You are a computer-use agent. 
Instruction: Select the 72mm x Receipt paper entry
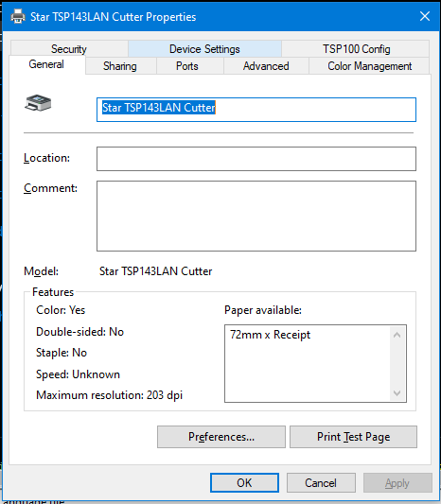pos(271,335)
